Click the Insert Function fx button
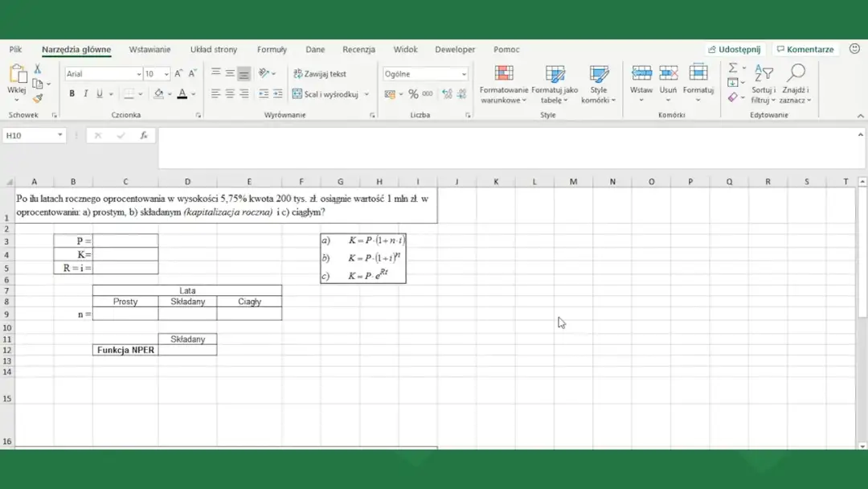 pos(144,135)
